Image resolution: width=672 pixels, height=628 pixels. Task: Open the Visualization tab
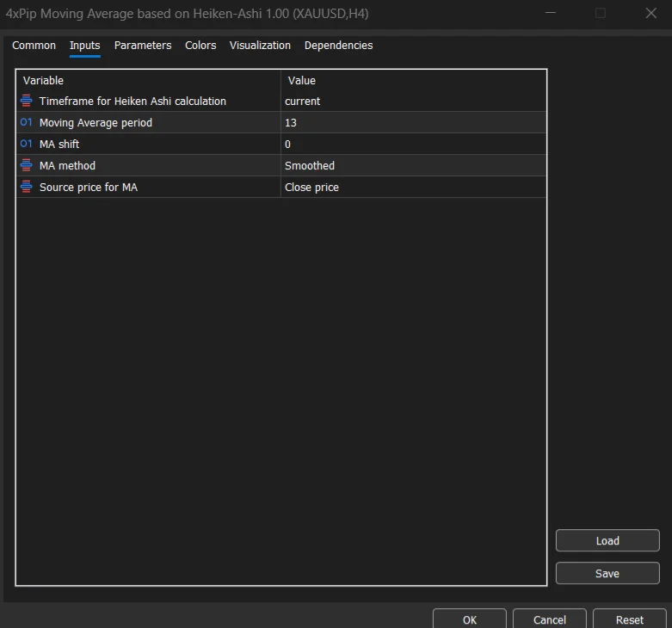pos(260,46)
